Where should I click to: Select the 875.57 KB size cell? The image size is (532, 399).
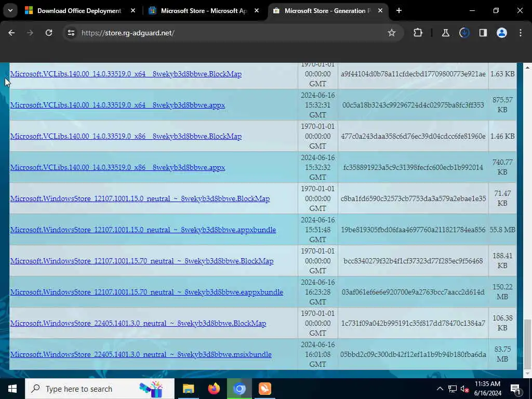point(502,105)
